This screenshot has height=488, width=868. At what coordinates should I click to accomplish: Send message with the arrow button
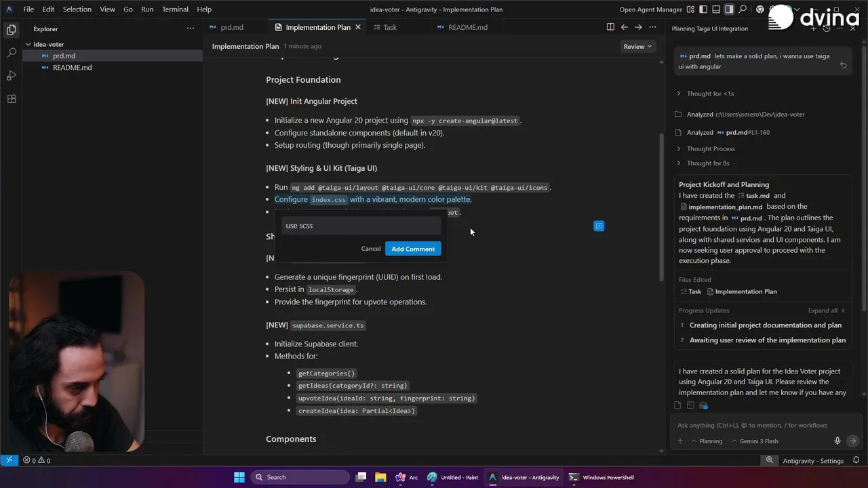tap(852, 441)
